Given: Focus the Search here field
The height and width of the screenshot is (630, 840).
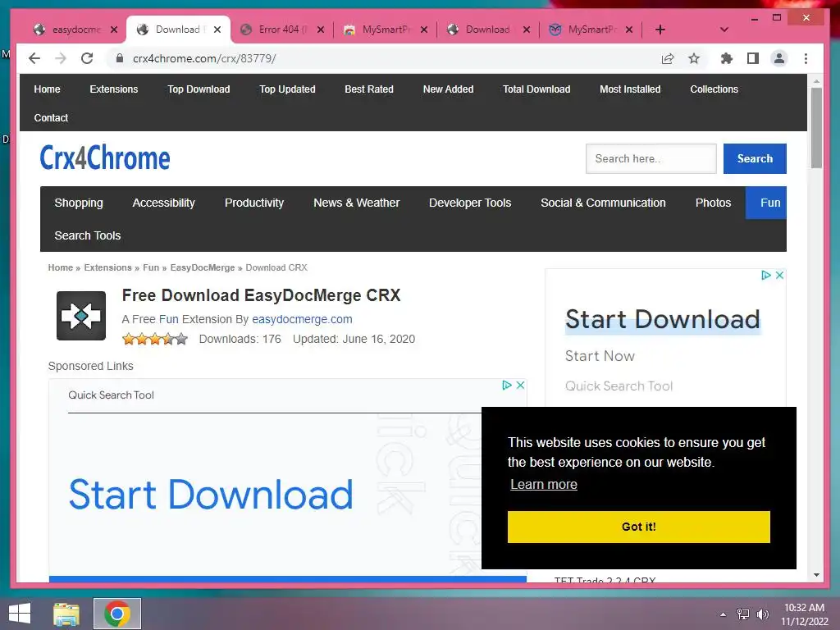Looking at the screenshot, I should 651,158.
